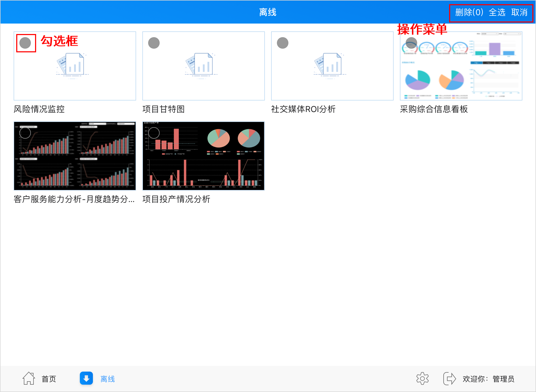Click the 删除(0) button
This screenshot has width=536, height=392.
469,12
